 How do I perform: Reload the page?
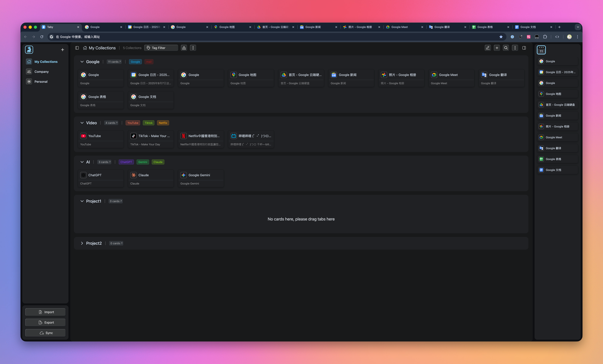42,37
